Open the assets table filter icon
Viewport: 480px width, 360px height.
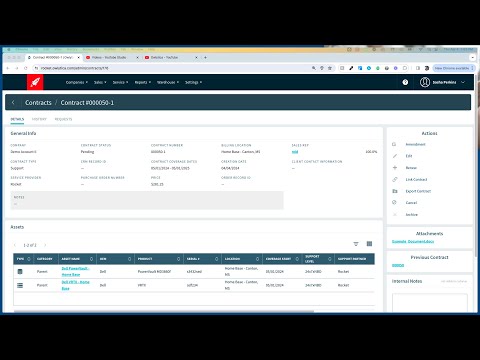[356, 244]
